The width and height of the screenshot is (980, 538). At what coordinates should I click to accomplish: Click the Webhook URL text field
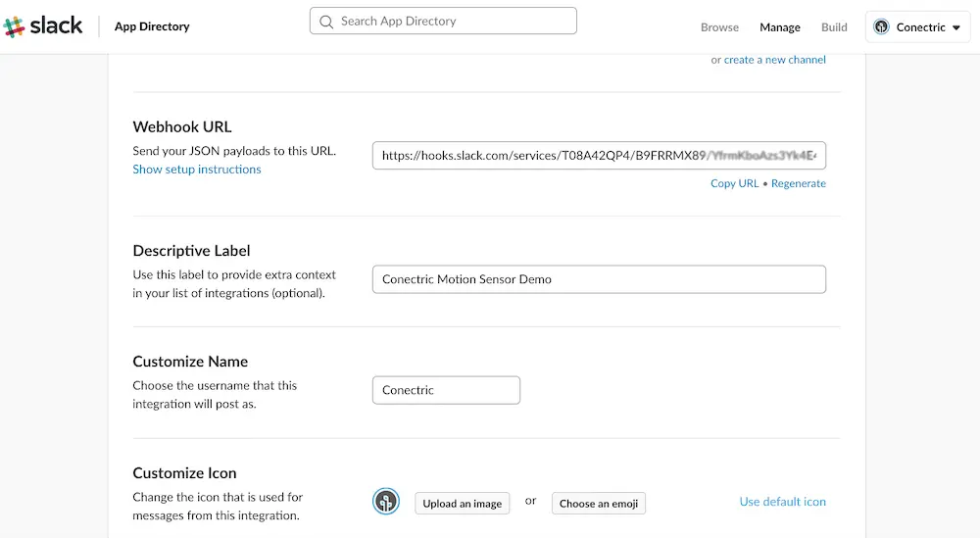599,156
